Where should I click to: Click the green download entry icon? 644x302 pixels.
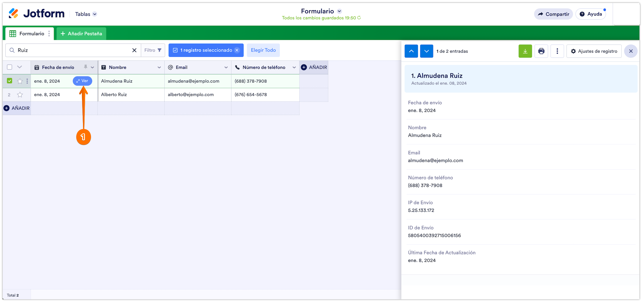tap(525, 51)
